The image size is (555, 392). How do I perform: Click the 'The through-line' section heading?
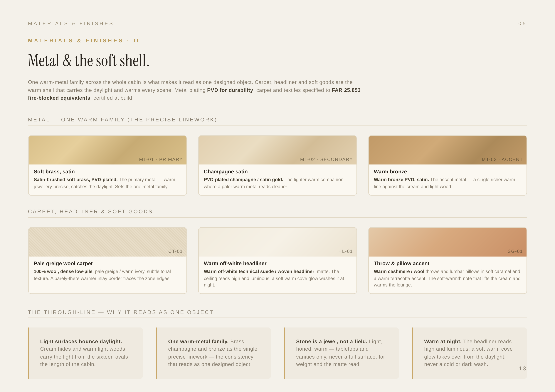point(121,312)
